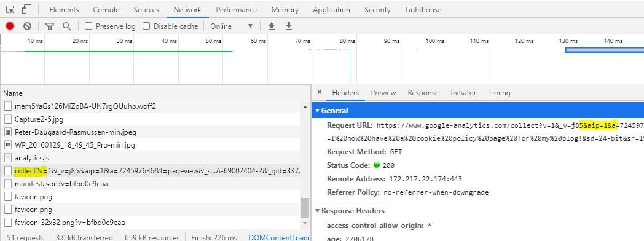
Task: Click the request list scrollbar thumb
Action: point(305,208)
